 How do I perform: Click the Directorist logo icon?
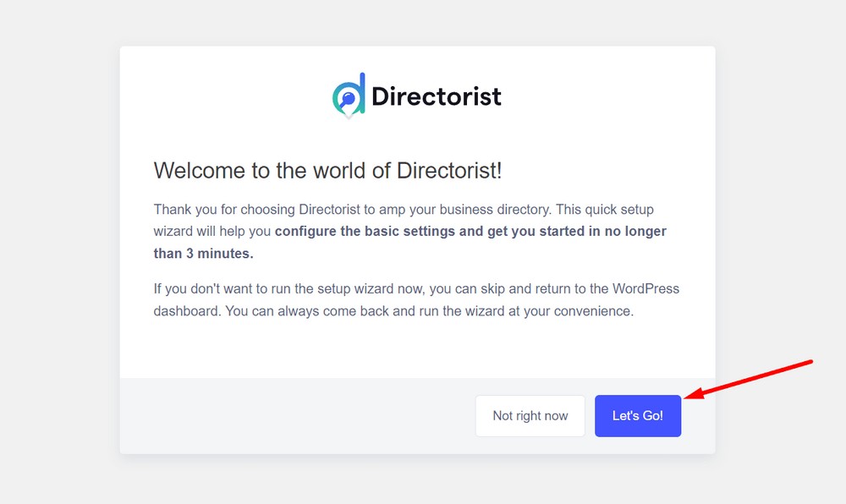click(x=349, y=96)
